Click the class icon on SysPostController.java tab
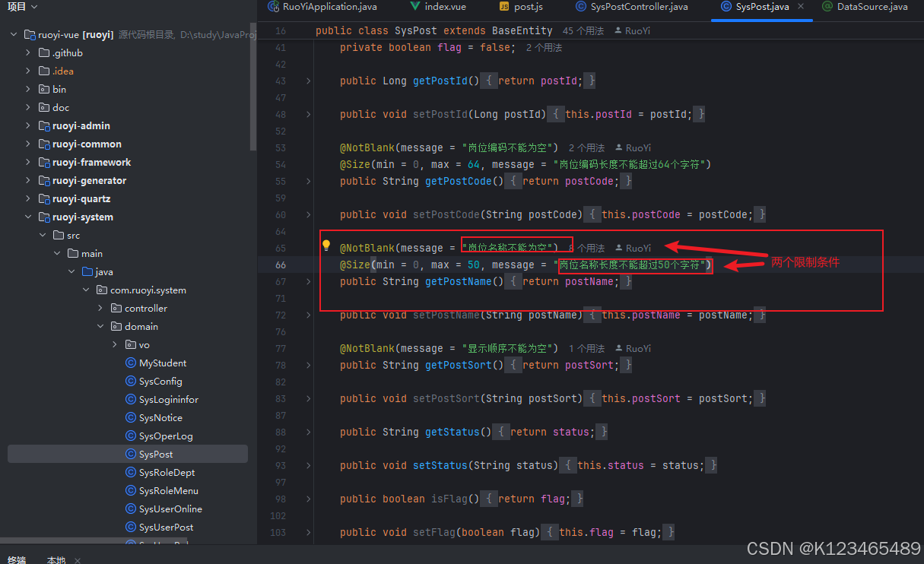Viewport: 924px width, 564px height. (x=582, y=7)
